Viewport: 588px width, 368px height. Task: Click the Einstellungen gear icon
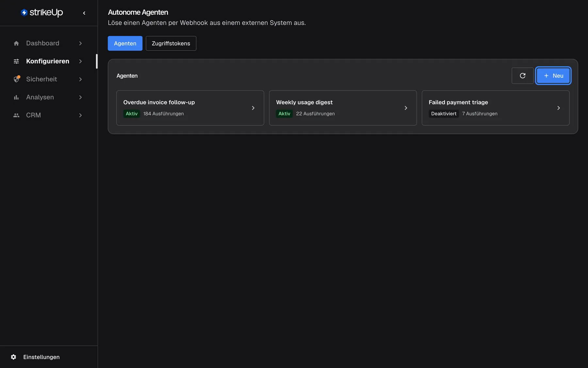pyautogui.click(x=13, y=357)
